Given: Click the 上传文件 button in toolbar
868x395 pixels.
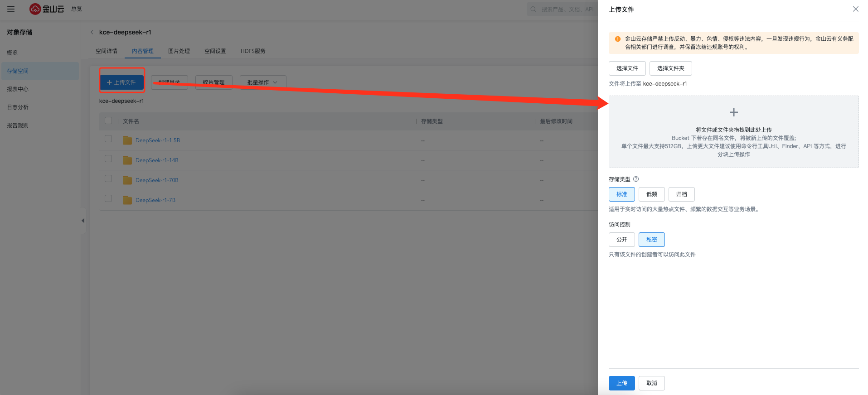Looking at the screenshot, I should tap(121, 82).
